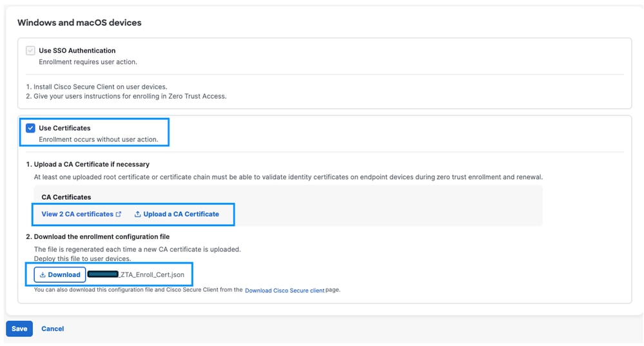Download the enrollment configuration file

pyautogui.click(x=60, y=275)
